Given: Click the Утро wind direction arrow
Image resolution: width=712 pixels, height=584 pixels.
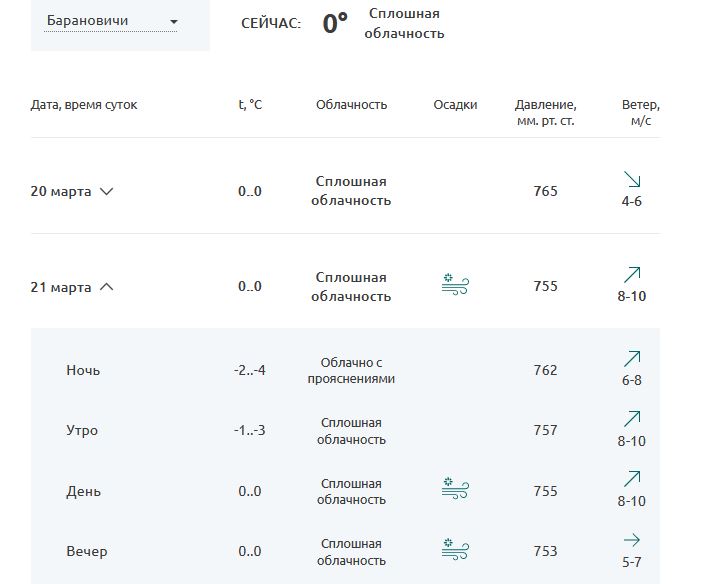Looking at the screenshot, I should click(632, 419).
